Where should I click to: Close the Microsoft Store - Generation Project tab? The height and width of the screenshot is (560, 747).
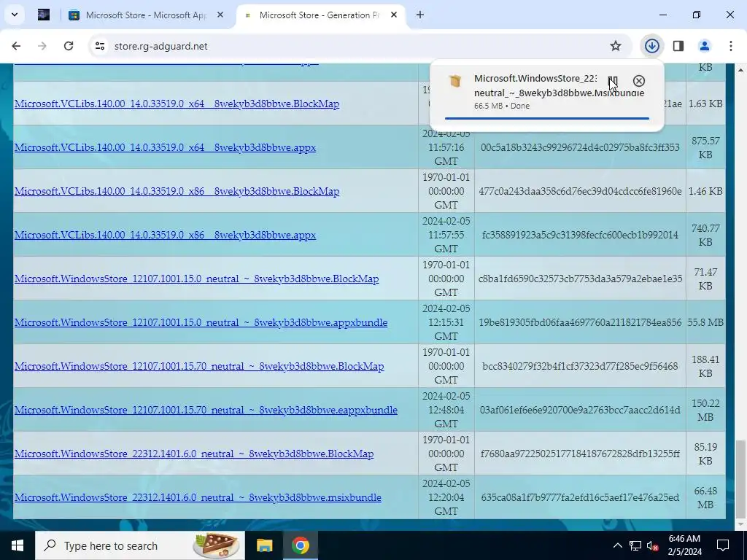click(394, 15)
